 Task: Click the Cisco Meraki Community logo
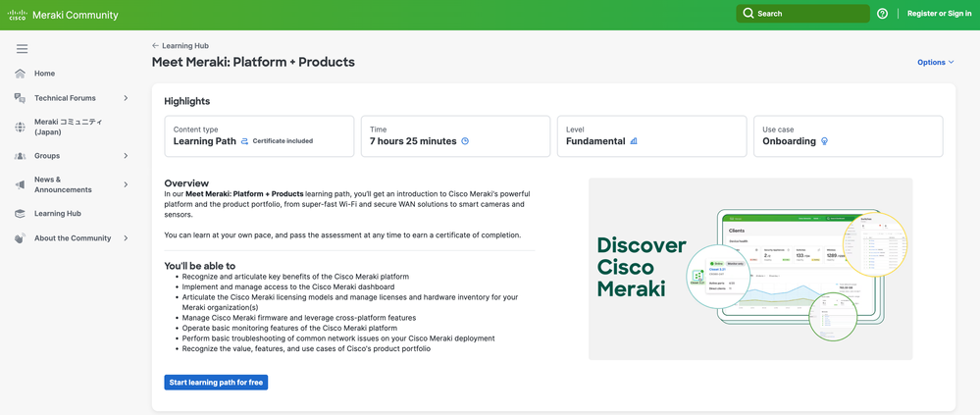(x=63, y=15)
